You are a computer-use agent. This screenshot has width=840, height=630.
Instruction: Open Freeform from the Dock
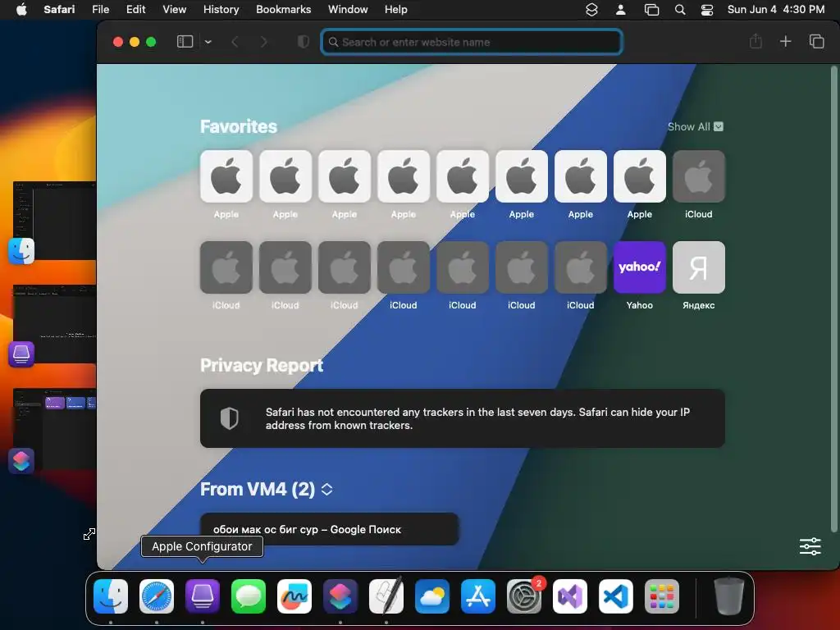point(294,596)
